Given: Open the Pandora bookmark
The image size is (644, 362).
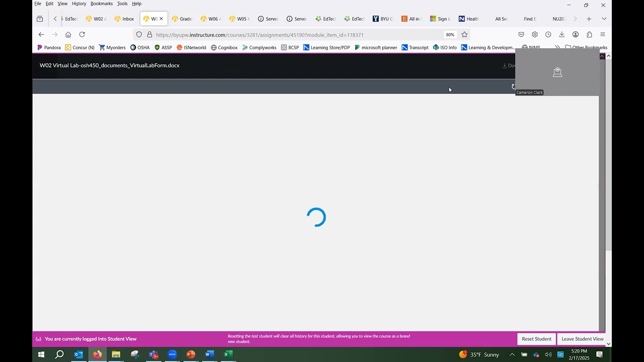Looking at the screenshot, I should pyautogui.click(x=49, y=48).
